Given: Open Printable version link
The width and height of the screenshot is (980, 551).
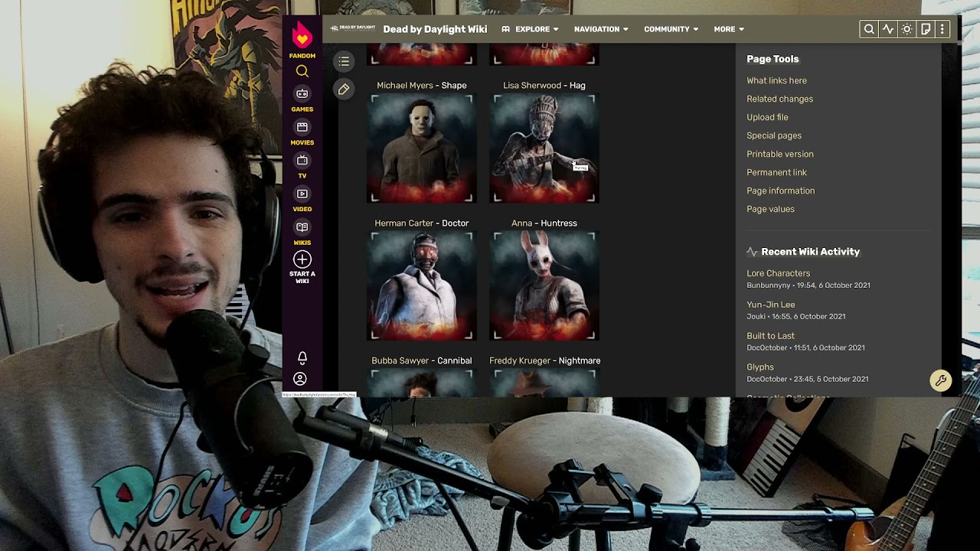Looking at the screenshot, I should tap(780, 154).
